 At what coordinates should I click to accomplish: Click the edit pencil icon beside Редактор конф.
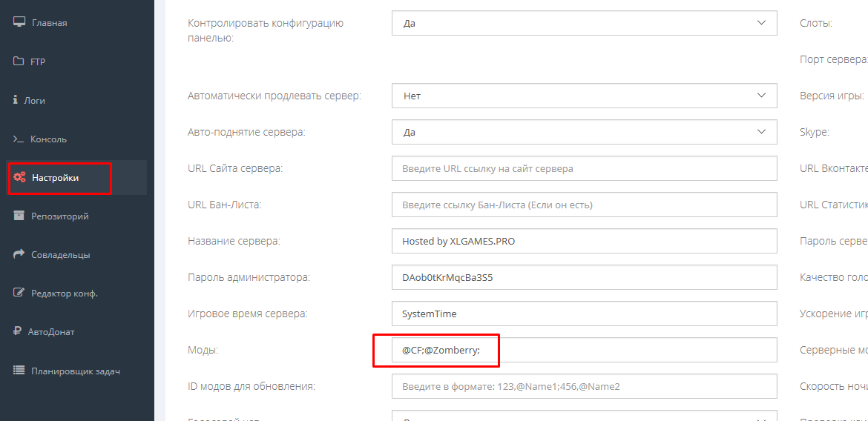[19, 293]
